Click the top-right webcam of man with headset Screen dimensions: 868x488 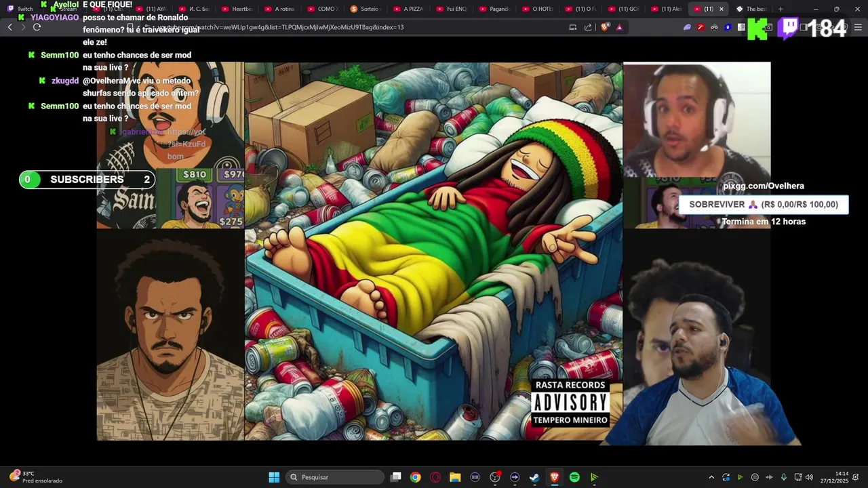coord(696,120)
